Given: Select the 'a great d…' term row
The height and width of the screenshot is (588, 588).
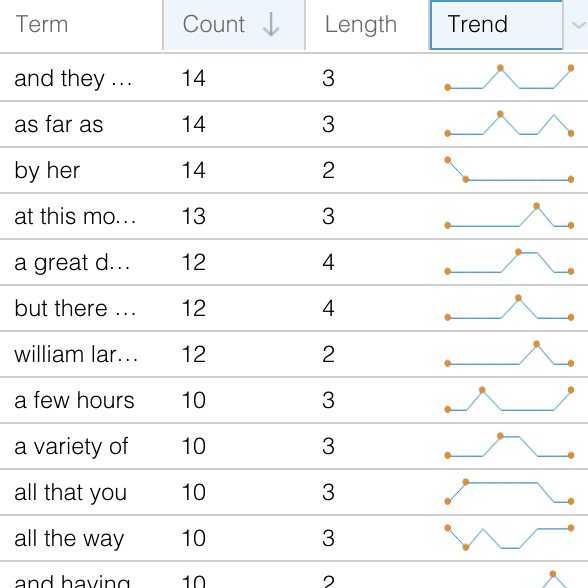Looking at the screenshot, I should (294, 262).
